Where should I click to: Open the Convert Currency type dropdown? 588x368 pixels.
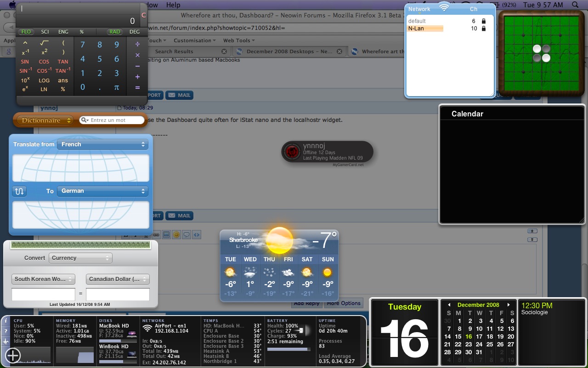[80, 258]
